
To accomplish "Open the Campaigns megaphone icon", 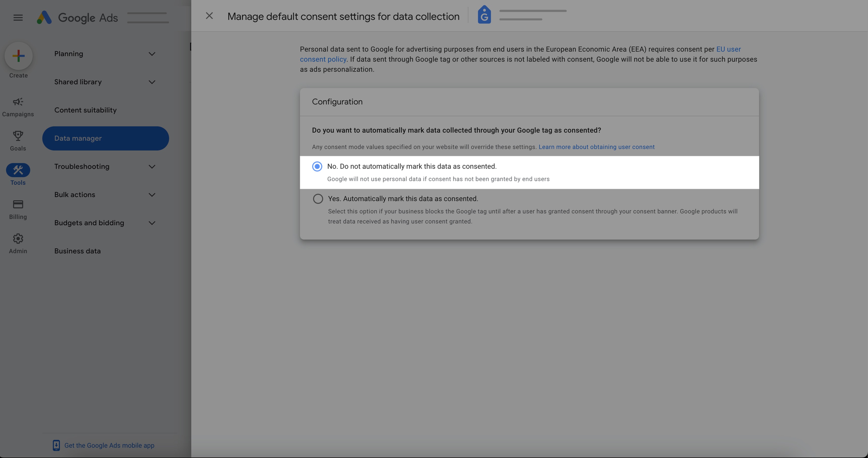I will (x=18, y=102).
